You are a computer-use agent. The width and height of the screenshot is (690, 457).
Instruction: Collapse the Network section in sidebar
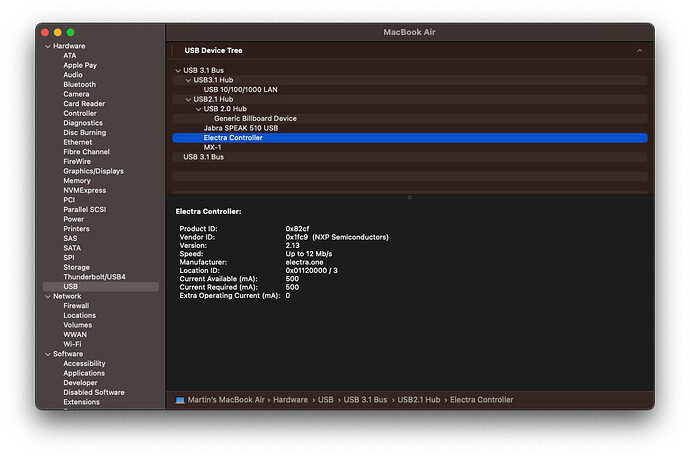click(x=48, y=296)
